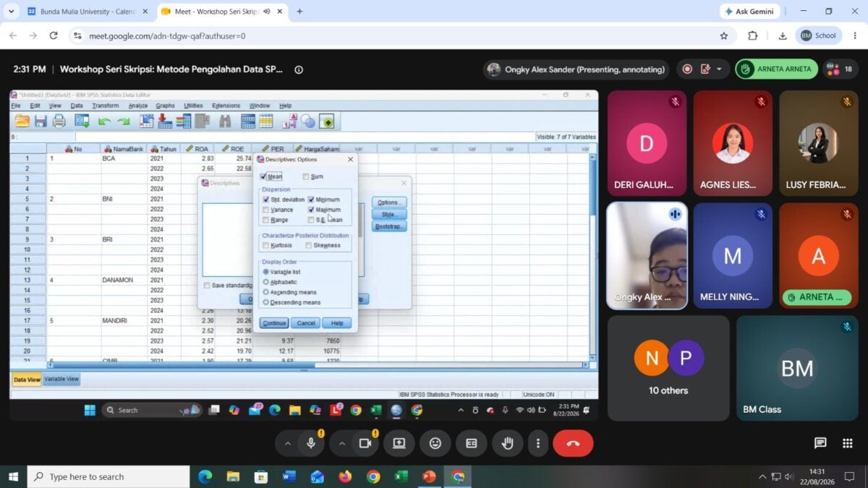
Task: Leave the call with red hang-up button
Action: 573,443
